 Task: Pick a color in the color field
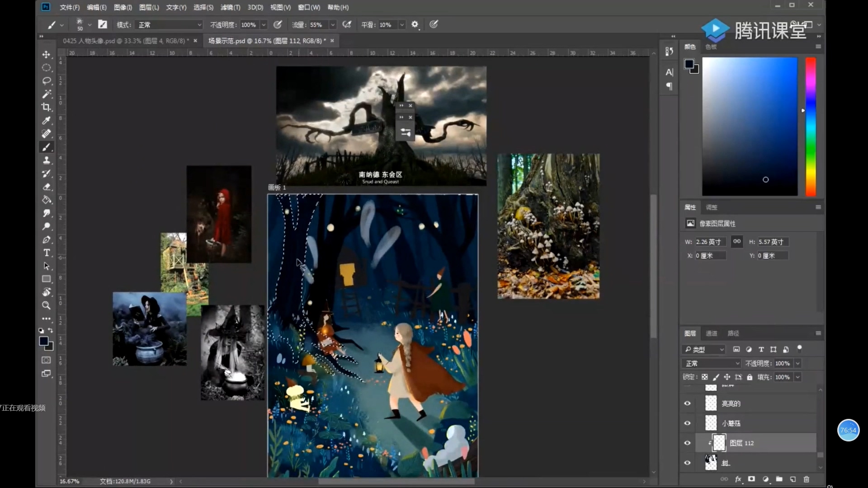point(750,127)
